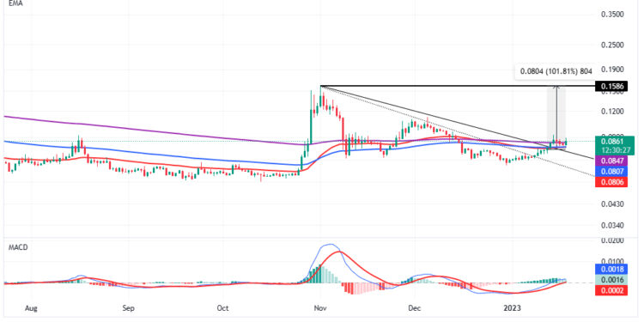
Task: Click the 0.1200 price axis label
Action: coord(612,112)
